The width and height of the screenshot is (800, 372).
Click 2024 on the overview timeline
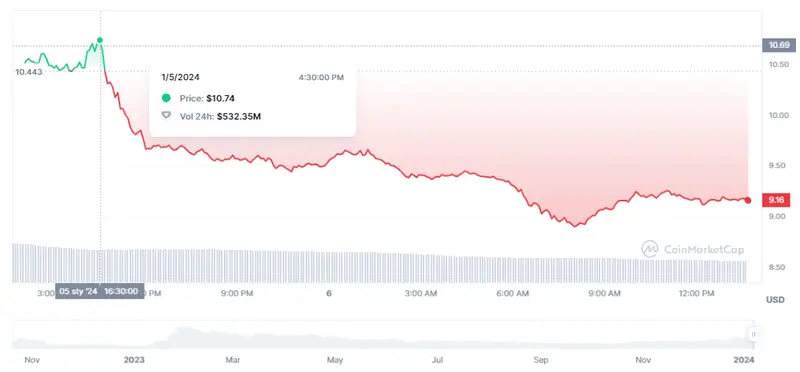pos(744,360)
